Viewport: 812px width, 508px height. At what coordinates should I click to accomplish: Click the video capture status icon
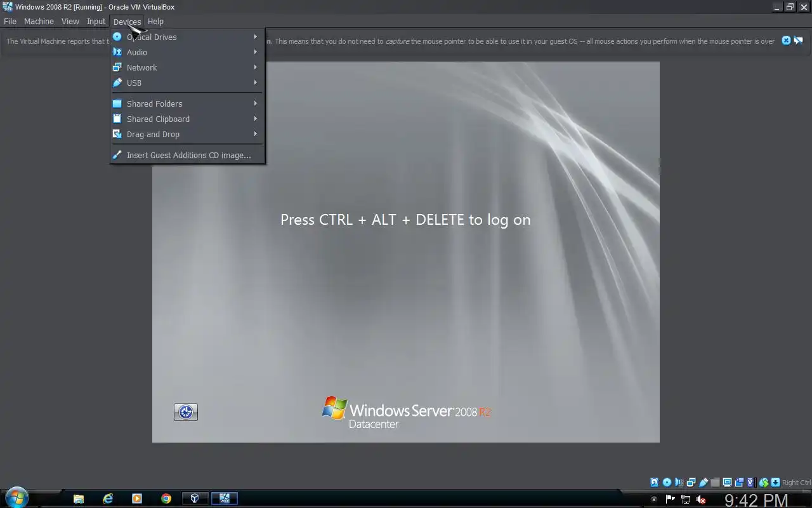[x=739, y=483]
